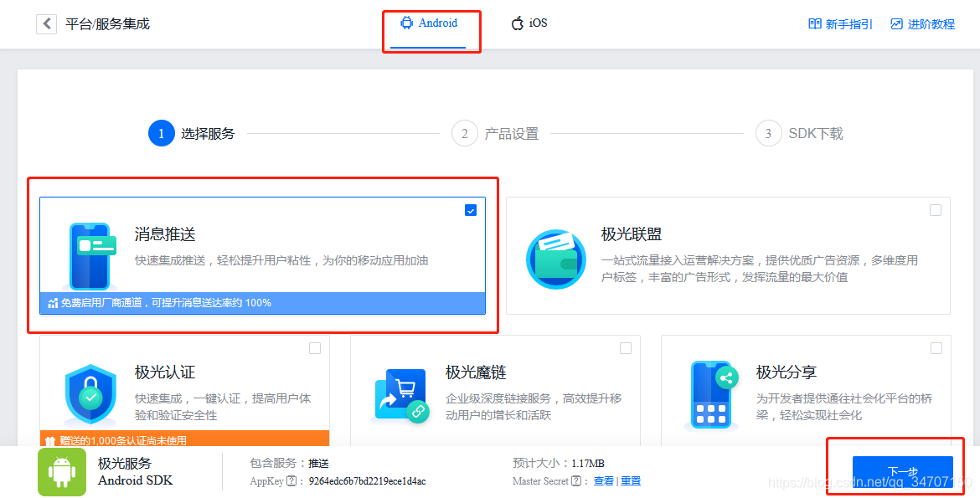The image size is (980, 498).
Task: Check the 极光联盟 service checkbox
Action: 936,211
